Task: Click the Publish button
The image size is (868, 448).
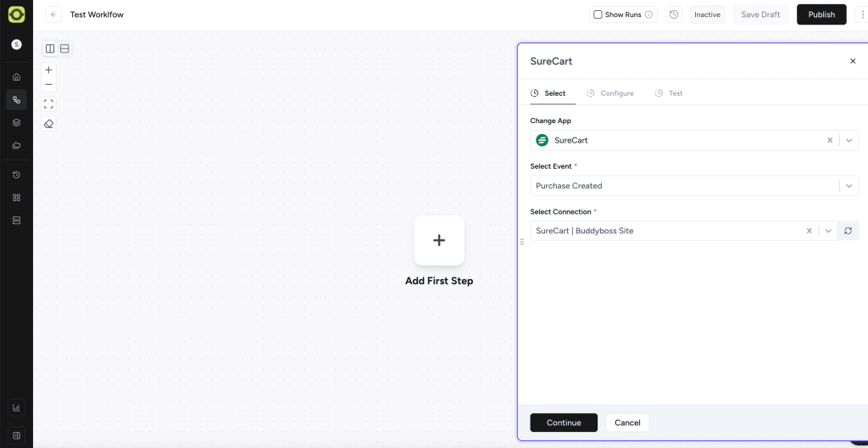Action: tap(821, 14)
